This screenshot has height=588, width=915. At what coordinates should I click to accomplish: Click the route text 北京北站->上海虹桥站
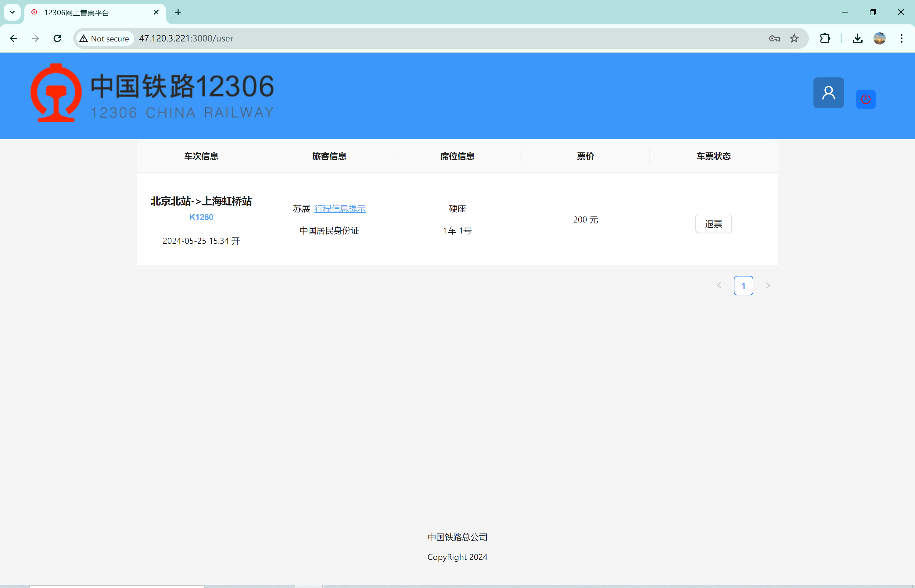click(201, 201)
